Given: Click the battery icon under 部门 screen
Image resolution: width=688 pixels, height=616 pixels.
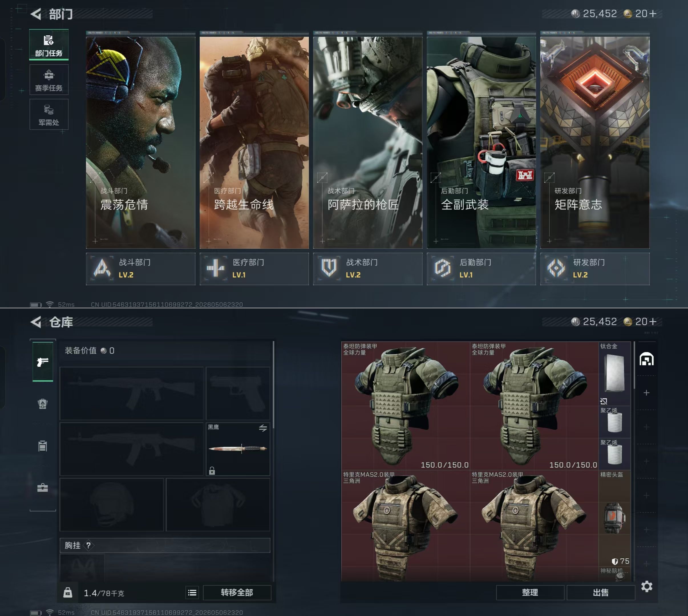Looking at the screenshot, I should pos(36,305).
